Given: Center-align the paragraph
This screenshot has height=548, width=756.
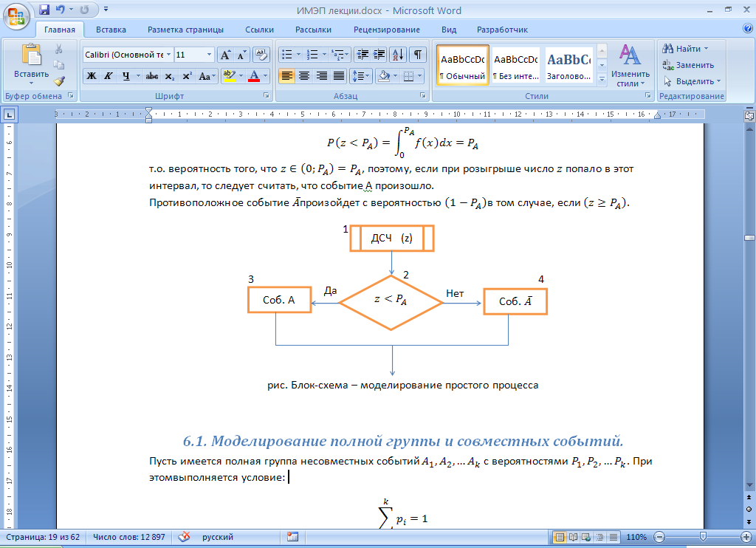Looking at the screenshot, I should [303, 76].
